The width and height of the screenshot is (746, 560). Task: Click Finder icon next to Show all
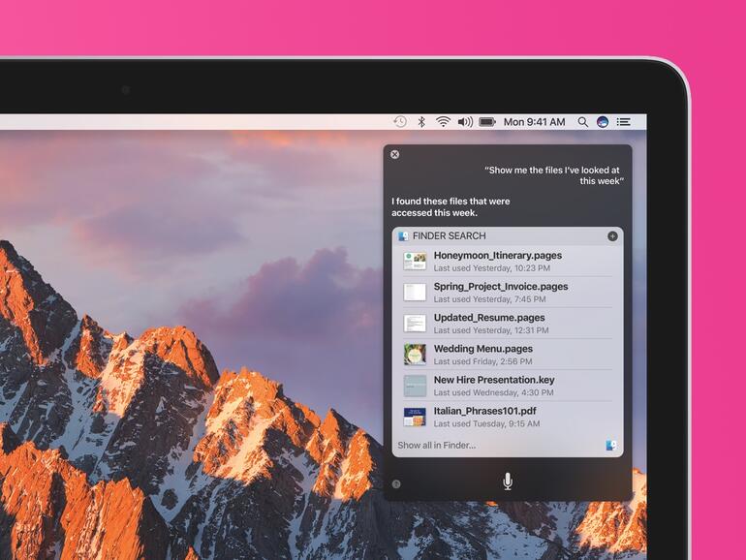[611, 446]
